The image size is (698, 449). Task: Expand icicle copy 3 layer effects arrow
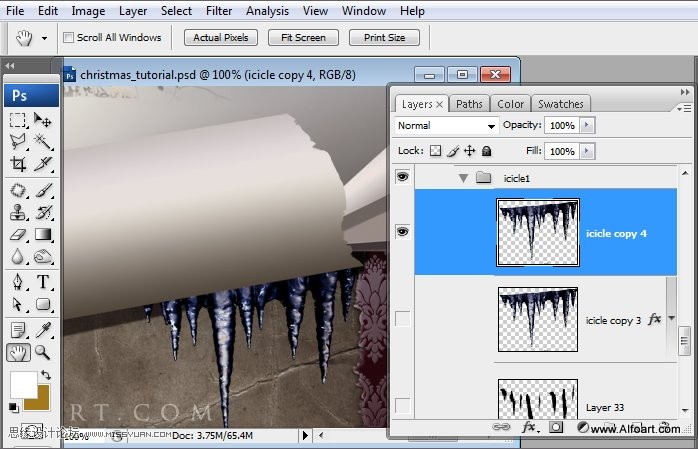tap(671, 318)
